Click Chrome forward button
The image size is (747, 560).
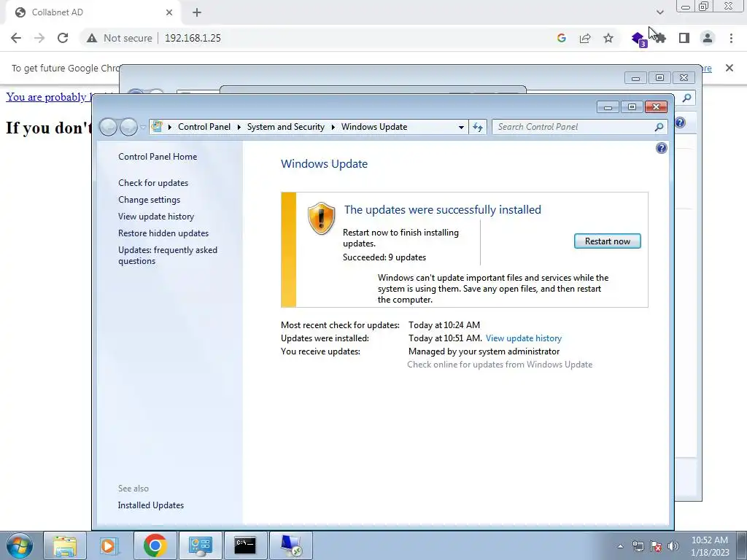tap(39, 38)
